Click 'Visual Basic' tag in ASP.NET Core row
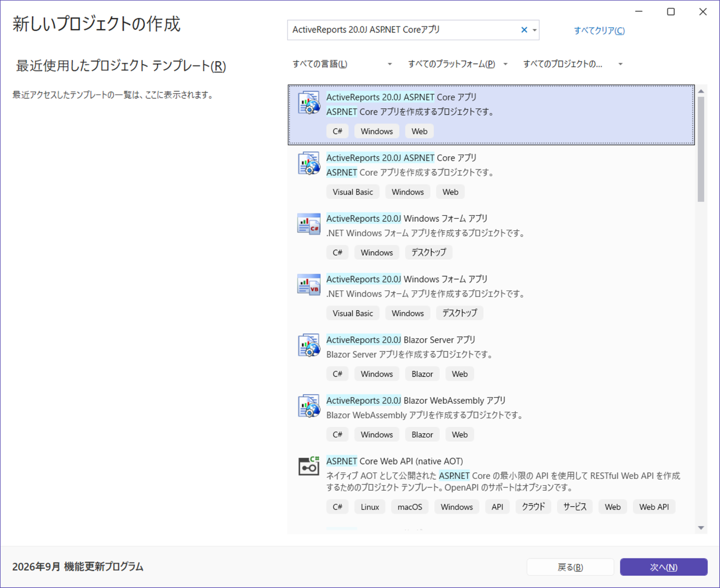720x588 pixels. (x=352, y=192)
